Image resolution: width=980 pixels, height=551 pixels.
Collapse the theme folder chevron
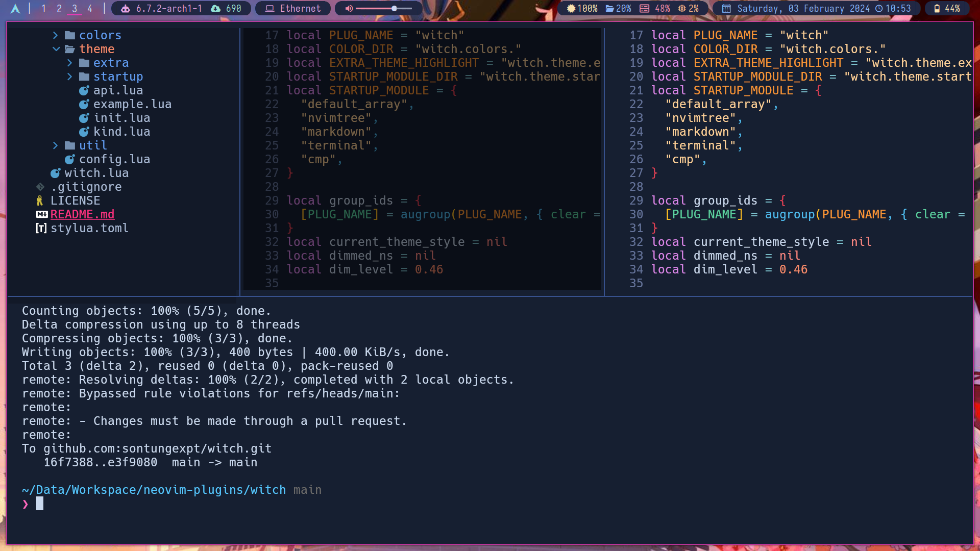[56, 49]
